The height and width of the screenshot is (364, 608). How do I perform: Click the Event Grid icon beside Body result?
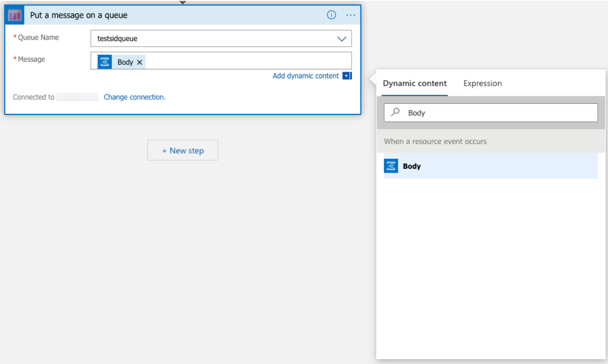click(x=391, y=166)
